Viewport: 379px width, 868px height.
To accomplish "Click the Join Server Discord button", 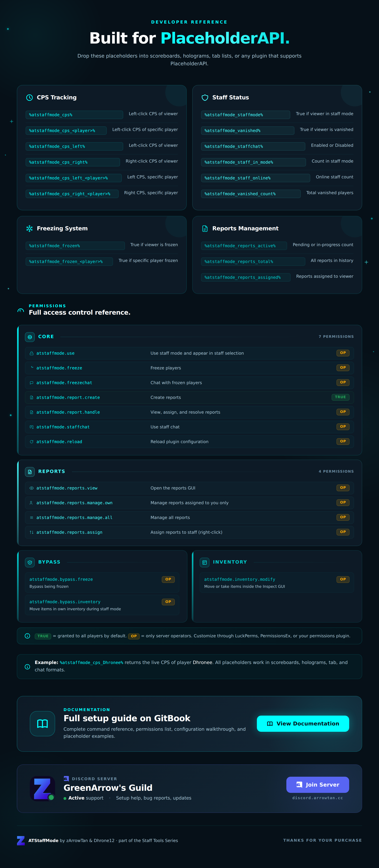I will click(x=318, y=785).
